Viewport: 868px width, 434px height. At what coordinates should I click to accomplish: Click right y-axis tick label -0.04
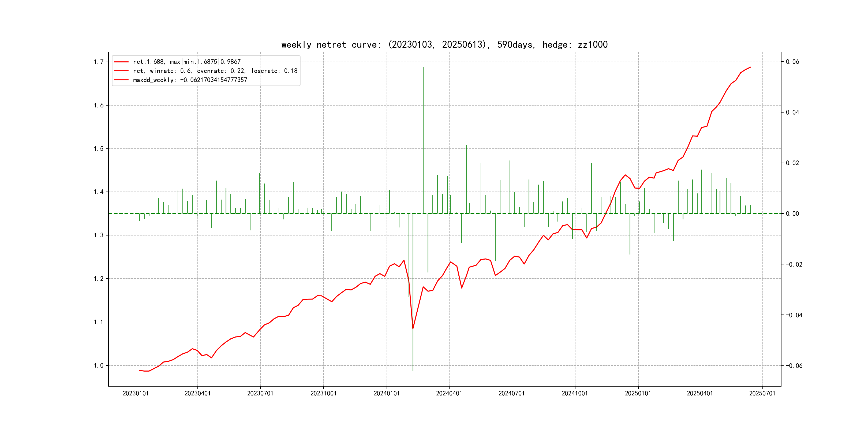794,315
